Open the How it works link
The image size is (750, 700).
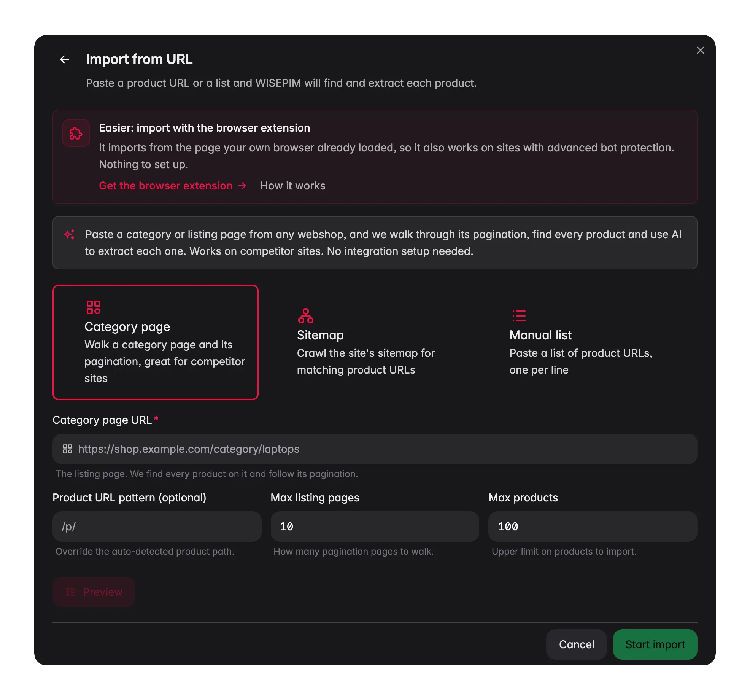point(293,186)
